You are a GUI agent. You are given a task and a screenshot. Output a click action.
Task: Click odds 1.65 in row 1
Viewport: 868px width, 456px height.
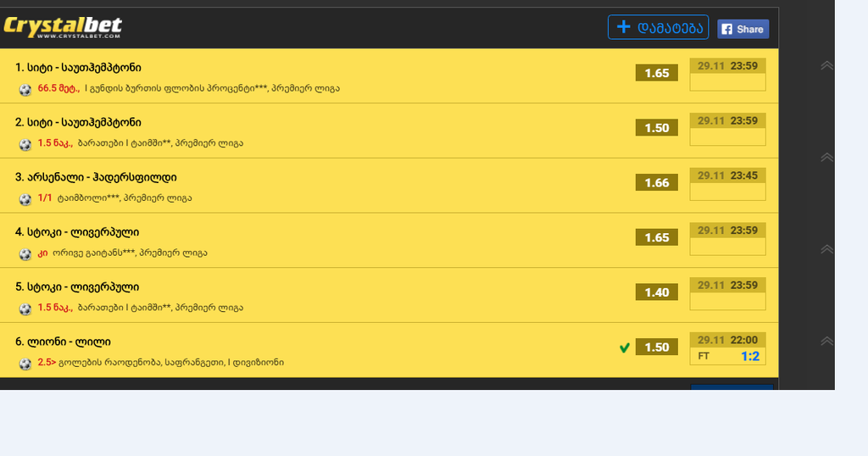click(657, 73)
